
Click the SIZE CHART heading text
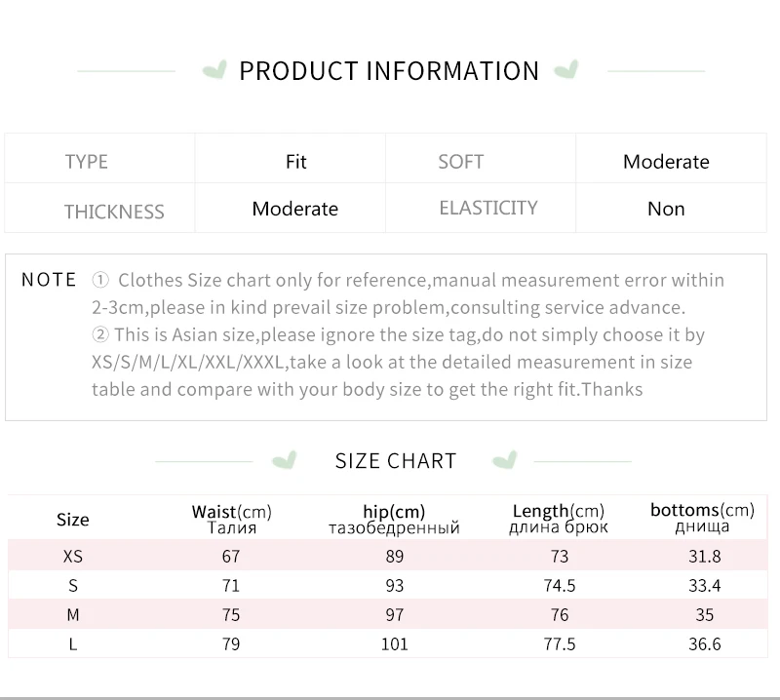pyautogui.click(x=396, y=461)
